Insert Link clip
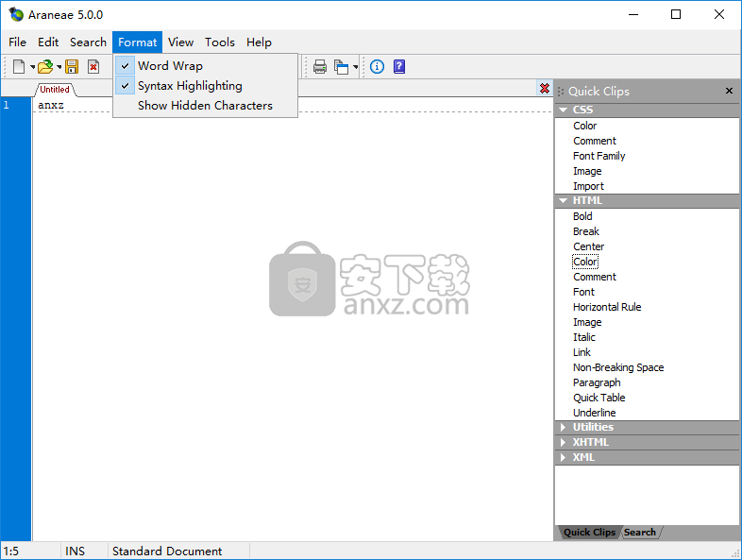742x560 pixels. click(x=582, y=352)
